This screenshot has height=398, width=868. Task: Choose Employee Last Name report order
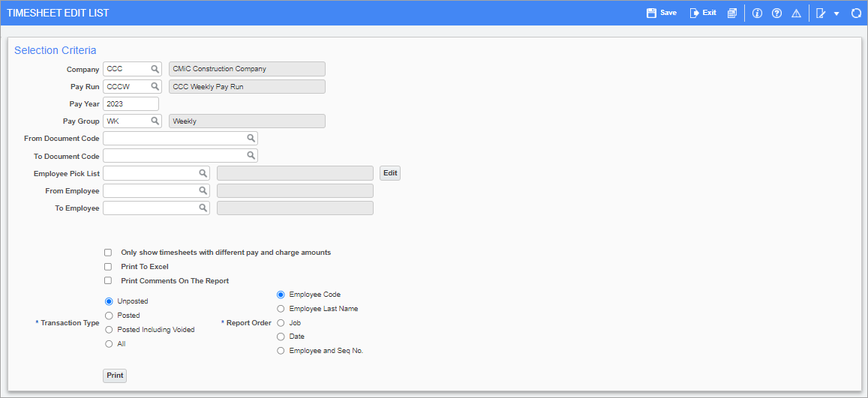[281, 309]
